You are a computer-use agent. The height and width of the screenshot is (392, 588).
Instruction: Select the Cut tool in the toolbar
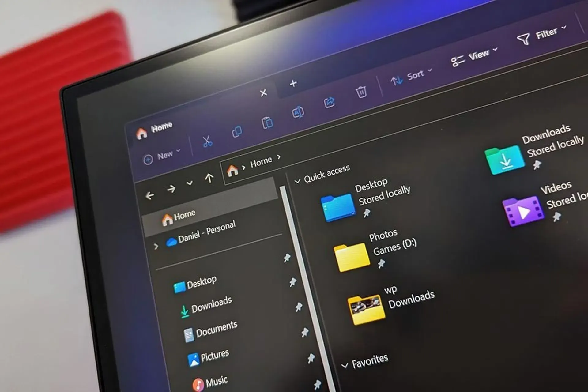pos(208,141)
